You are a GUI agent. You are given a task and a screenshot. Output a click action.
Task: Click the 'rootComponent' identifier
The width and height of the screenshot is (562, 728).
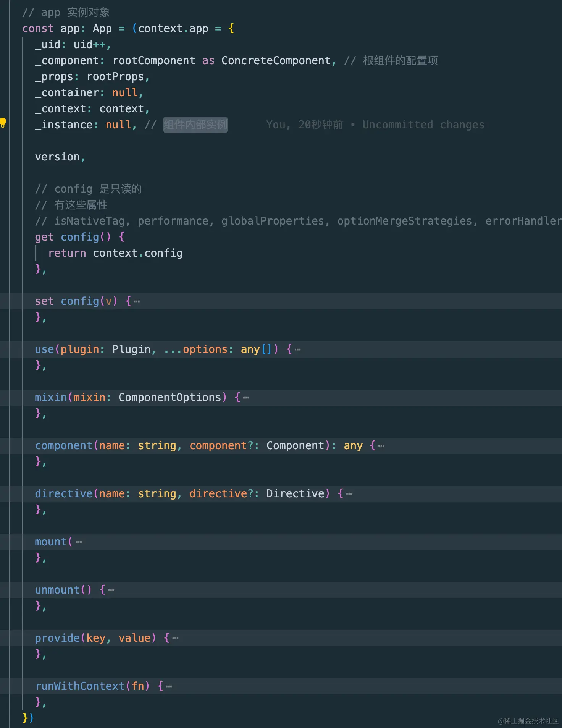coord(154,61)
